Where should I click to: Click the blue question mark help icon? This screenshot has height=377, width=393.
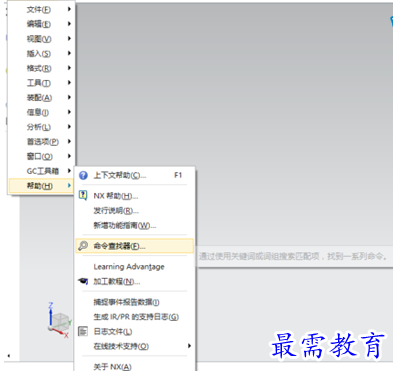pyautogui.click(x=83, y=175)
